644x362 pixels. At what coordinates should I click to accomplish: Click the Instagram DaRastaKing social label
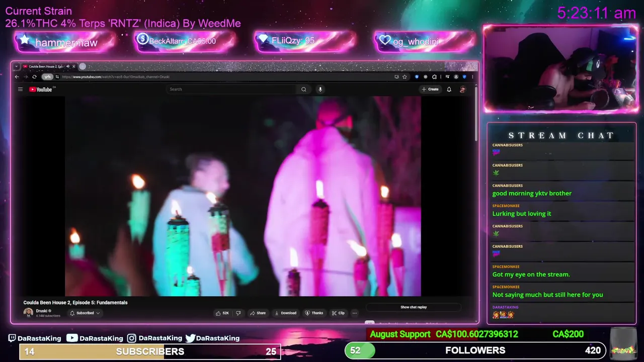click(154, 338)
